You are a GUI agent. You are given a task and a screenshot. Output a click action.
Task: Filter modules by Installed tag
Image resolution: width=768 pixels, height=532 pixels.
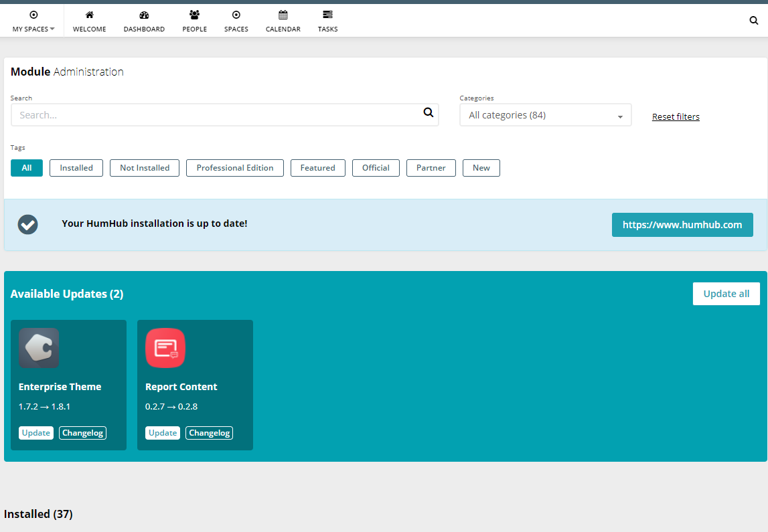(x=76, y=168)
